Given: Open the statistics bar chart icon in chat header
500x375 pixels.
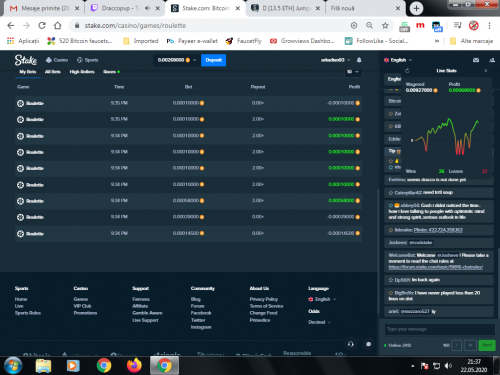Looking at the screenshot, I should 492,60.
